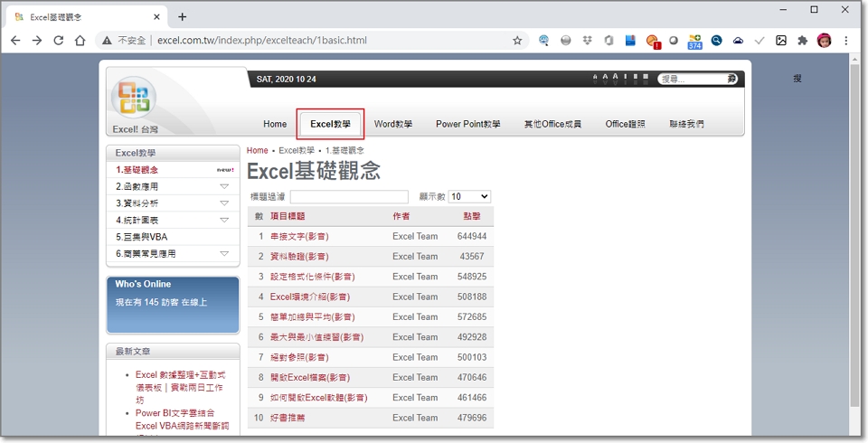Viewport: 868px width, 443px height.
Task: Open the browser home page icon
Action: pos(80,41)
